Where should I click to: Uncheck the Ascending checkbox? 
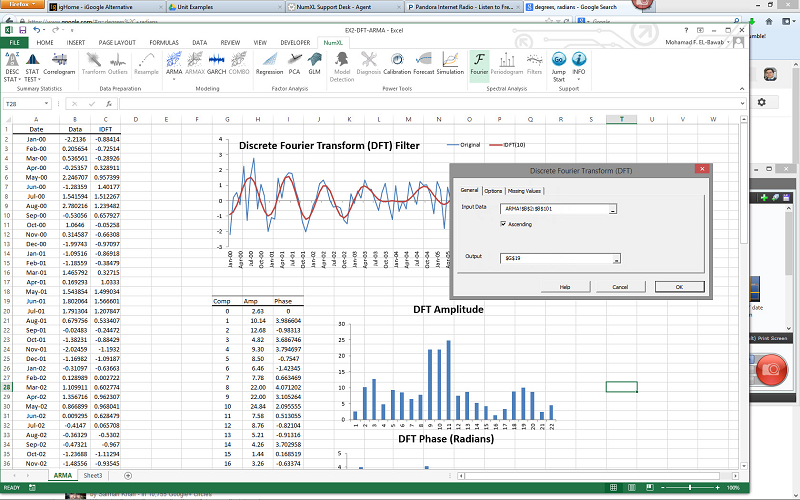point(503,224)
